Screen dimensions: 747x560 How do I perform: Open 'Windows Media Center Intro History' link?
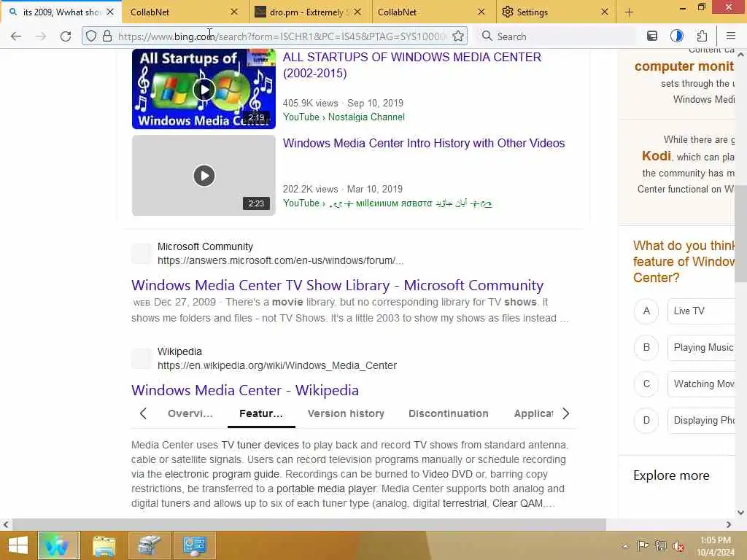click(424, 143)
